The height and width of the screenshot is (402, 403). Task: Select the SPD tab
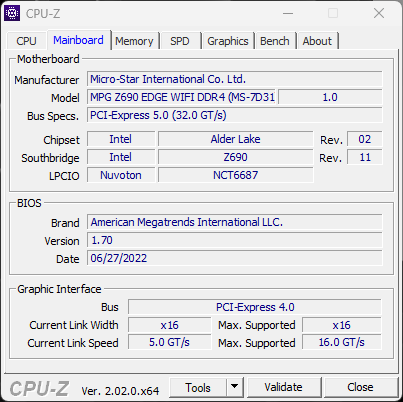pyautogui.click(x=180, y=41)
